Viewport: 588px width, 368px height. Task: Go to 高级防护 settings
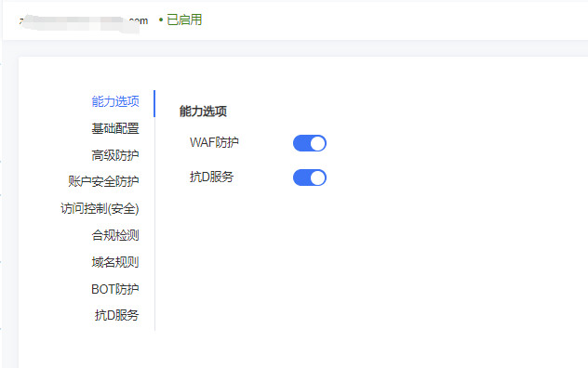coord(115,155)
